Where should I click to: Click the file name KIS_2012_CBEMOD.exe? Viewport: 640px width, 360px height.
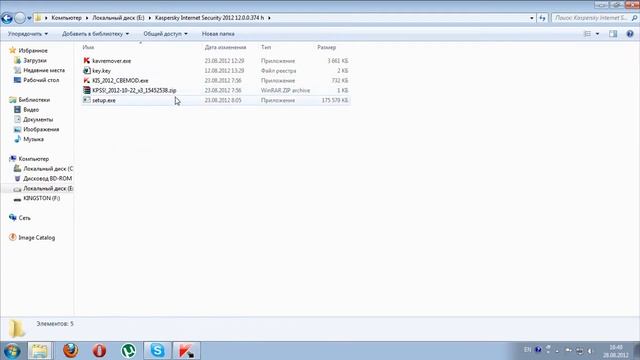click(x=120, y=80)
